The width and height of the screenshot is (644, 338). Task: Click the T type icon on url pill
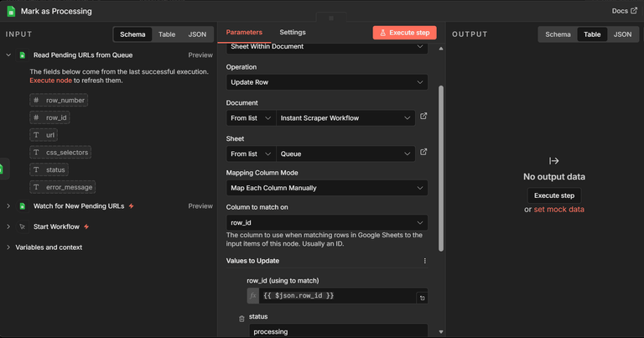36,135
